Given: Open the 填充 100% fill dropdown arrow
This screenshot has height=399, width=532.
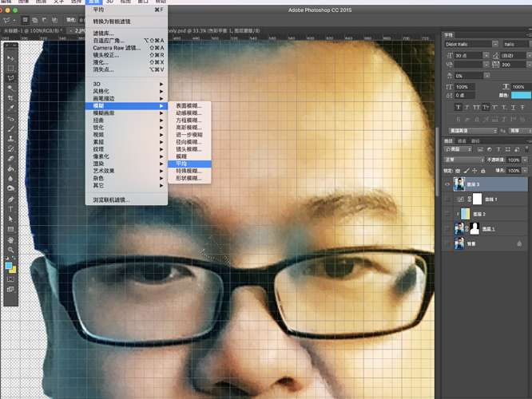Looking at the screenshot, I should tap(525, 171).
